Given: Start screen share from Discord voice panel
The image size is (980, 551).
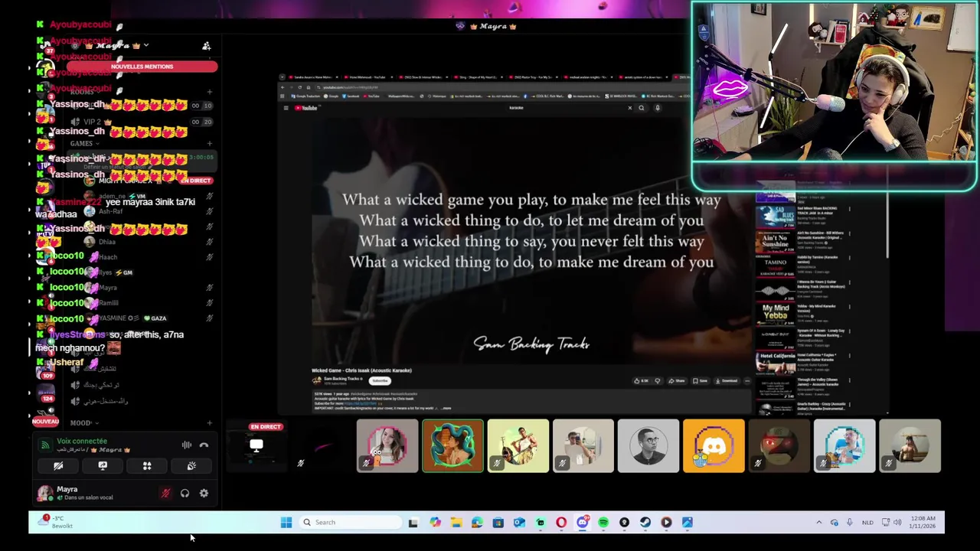Looking at the screenshot, I should point(103,466).
